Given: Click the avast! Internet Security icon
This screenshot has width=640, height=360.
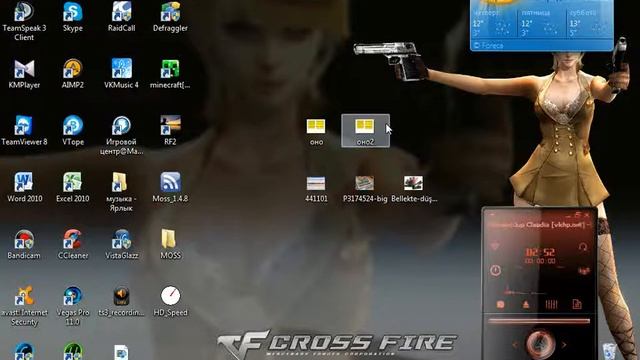Looking at the screenshot, I should (24, 306).
